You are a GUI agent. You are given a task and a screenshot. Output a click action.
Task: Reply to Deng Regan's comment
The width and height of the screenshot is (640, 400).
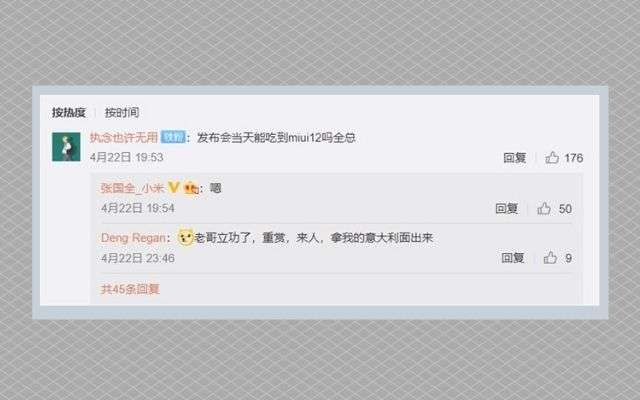click(513, 258)
